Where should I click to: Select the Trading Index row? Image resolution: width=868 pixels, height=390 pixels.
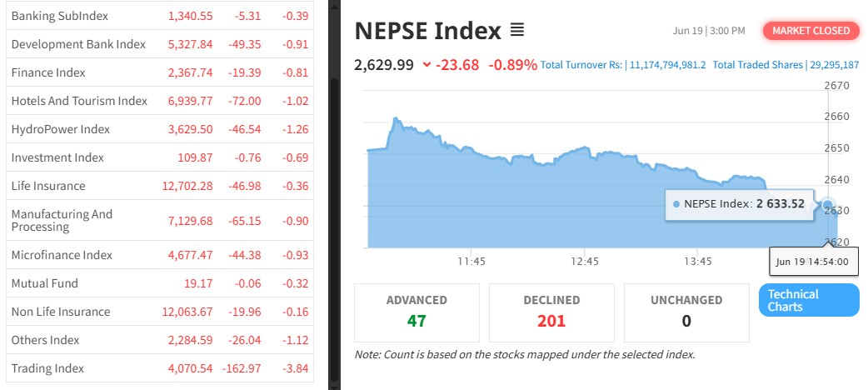[x=47, y=368]
